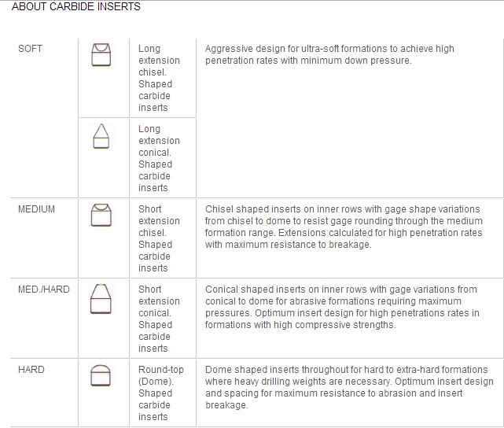Image resolution: width=504 pixels, height=428 pixels.
Task: Click the phrase 'maximum resistance to breakage'
Action: point(298,245)
